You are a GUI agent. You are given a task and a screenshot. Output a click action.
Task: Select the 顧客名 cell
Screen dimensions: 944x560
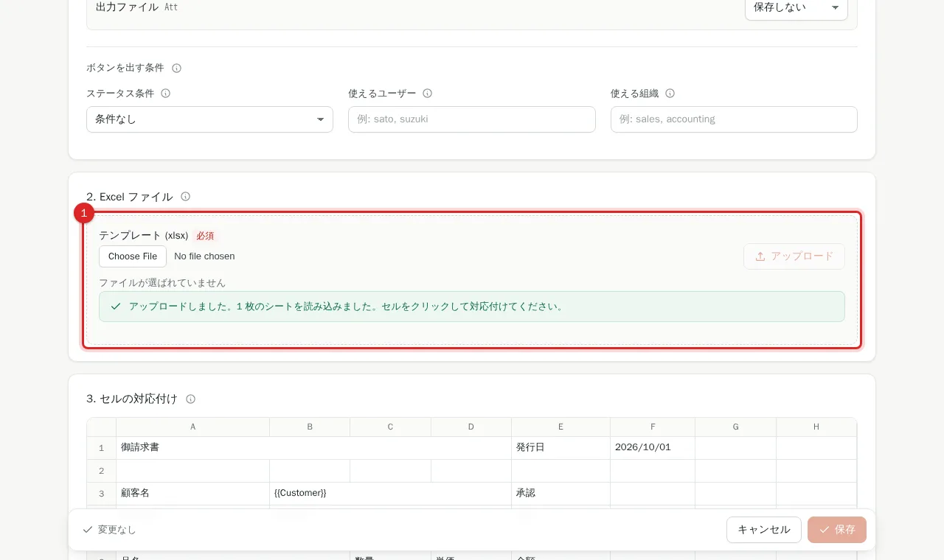(193, 494)
